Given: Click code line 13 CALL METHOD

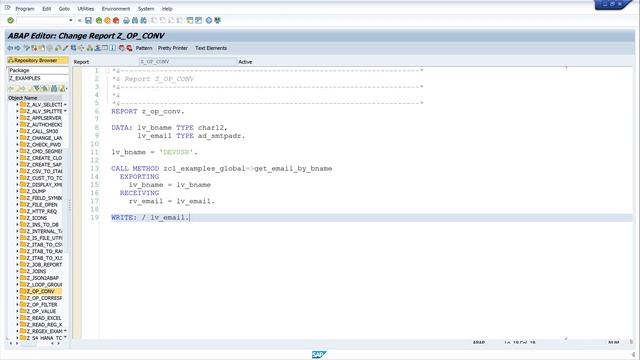Looking at the screenshot, I should click(221, 169).
